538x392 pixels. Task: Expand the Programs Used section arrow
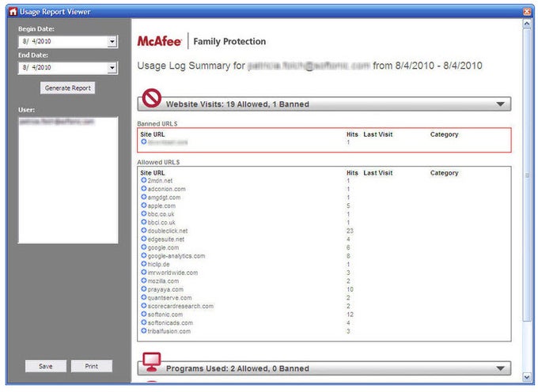click(x=500, y=369)
